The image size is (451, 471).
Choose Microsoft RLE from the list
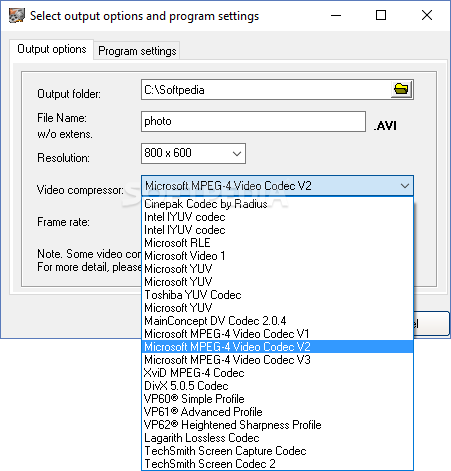(277, 243)
